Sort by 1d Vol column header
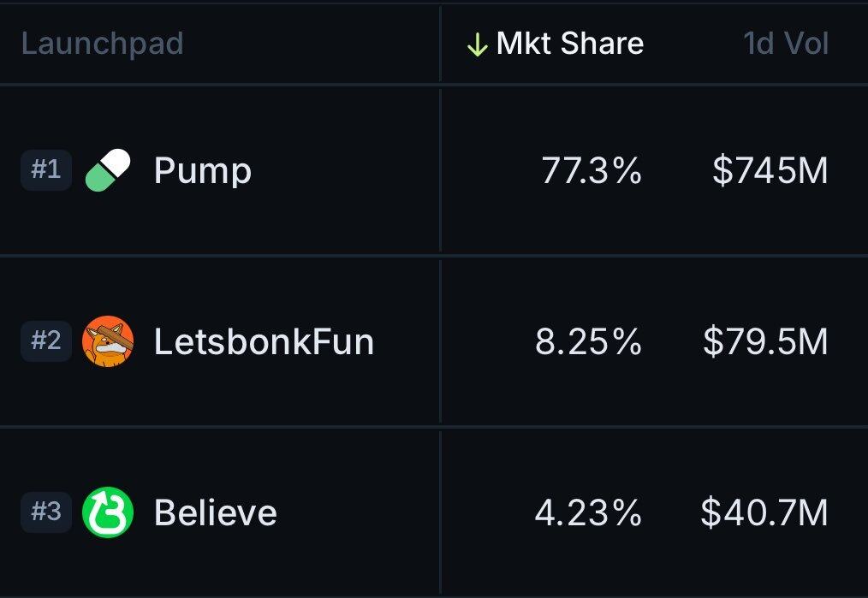 point(786,44)
